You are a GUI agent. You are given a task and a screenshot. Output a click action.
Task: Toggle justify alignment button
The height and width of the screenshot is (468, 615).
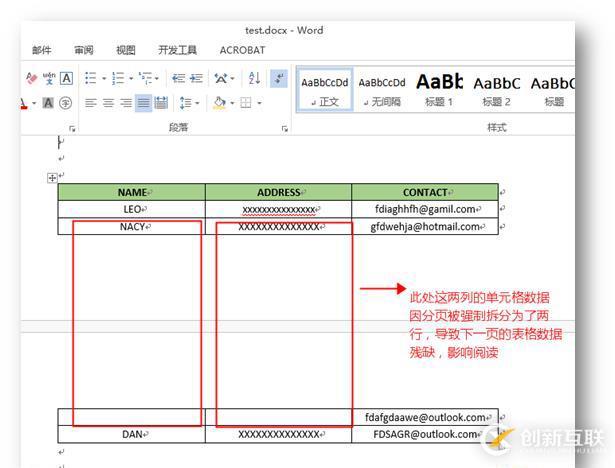point(144,103)
